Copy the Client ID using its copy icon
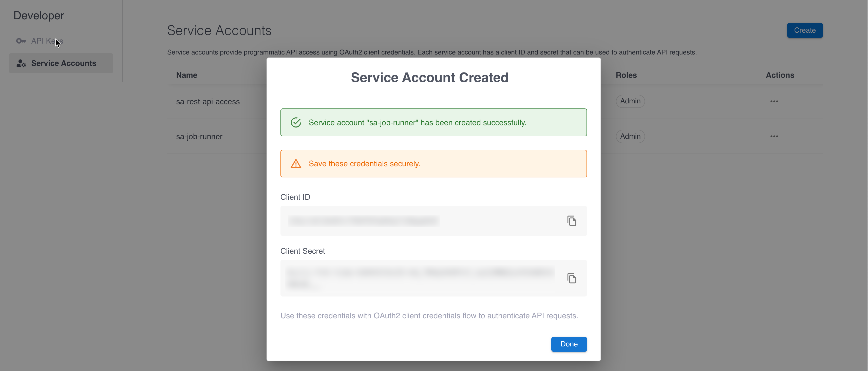868x371 pixels. (572, 221)
